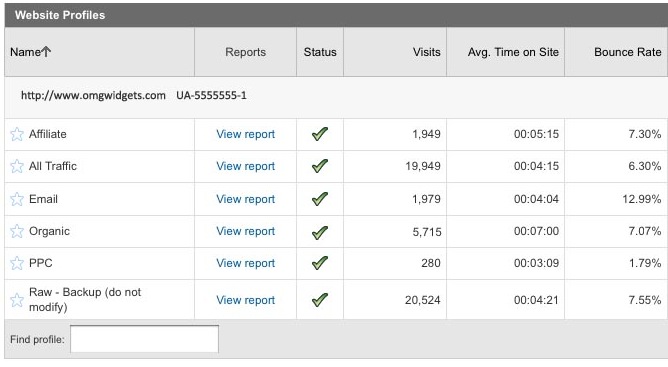This screenshot has width=668, height=367.
Task: Star the Organic profile
Action: pyautogui.click(x=17, y=231)
